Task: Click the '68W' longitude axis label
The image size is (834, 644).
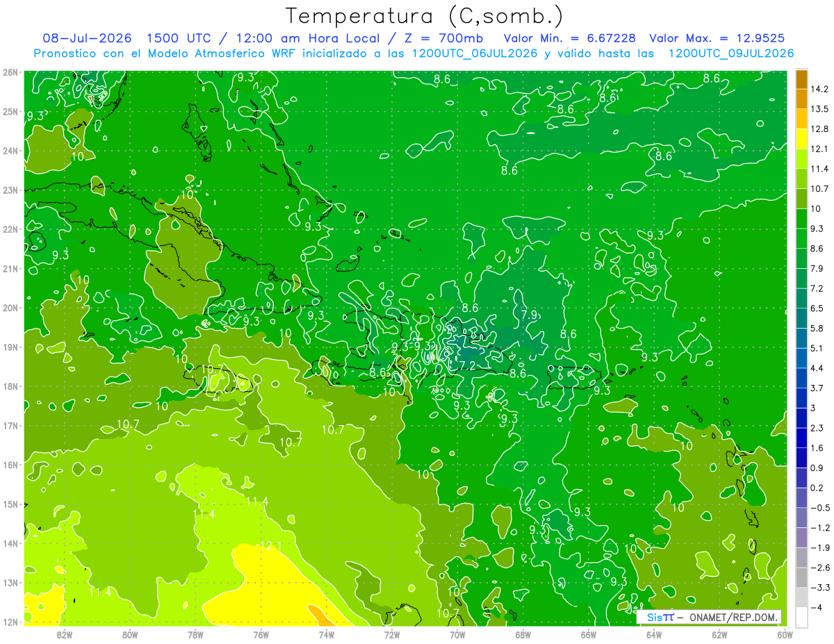Action: 523,634
